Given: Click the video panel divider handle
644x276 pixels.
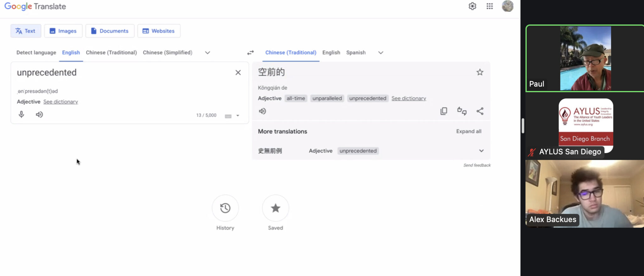Looking at the screenshot, I should (523, 126).
